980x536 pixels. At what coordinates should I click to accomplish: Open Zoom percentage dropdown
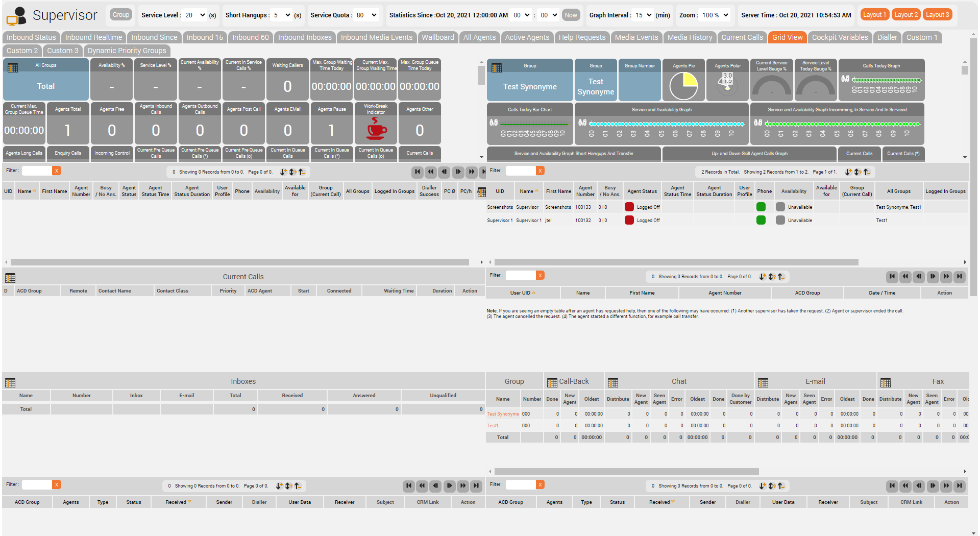715,15
